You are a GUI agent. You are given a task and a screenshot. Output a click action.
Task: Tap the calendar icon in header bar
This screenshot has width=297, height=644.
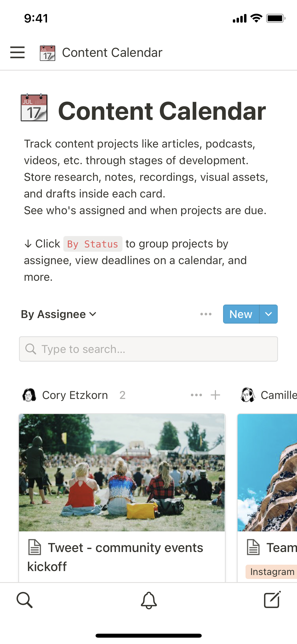pyautogui.click(x=48, y=53)
